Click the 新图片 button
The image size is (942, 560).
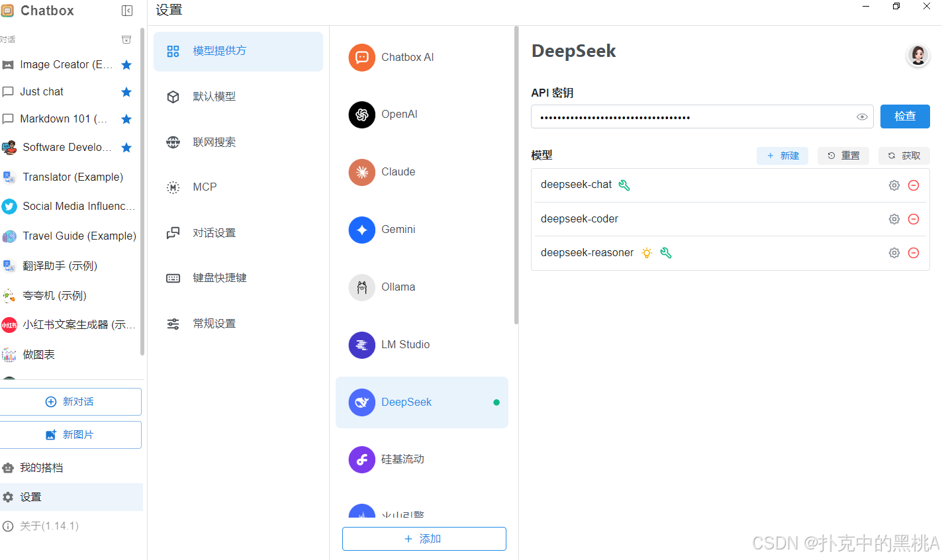click(x=70, y=435)
